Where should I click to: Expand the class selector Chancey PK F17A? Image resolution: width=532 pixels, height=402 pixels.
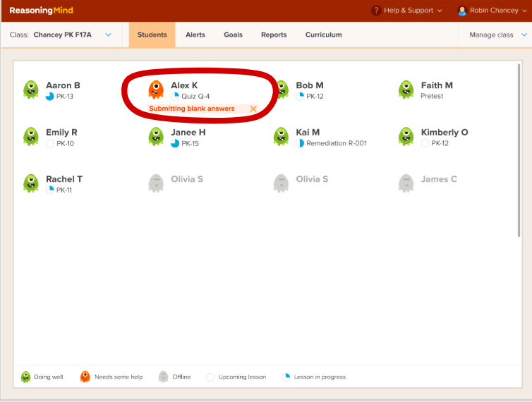tap(108, 35)
